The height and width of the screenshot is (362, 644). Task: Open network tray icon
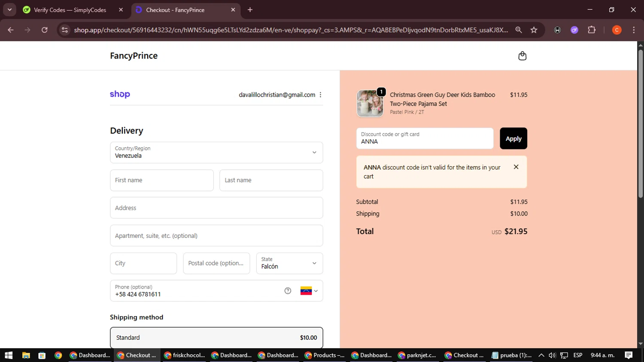coord(564,355)
